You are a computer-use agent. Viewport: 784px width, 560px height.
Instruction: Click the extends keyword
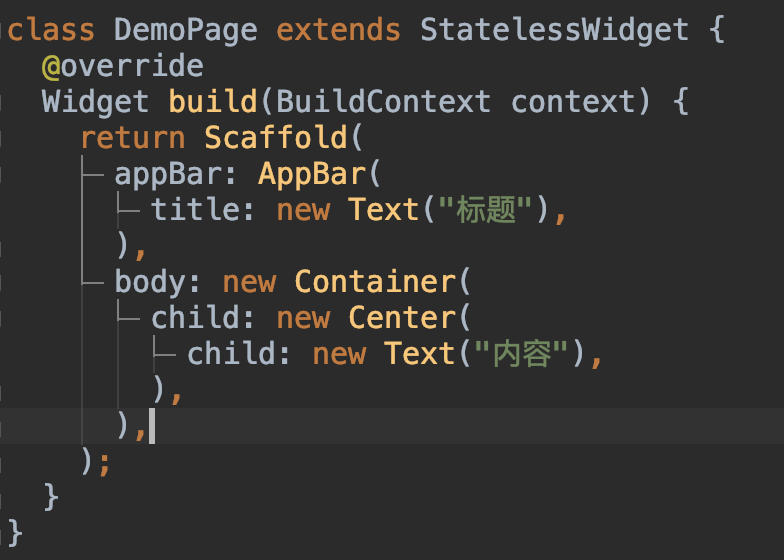tap(338, 30)
